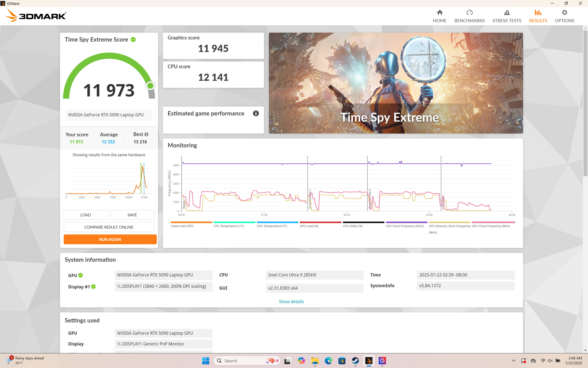Toggle the GPU Load (%) legend item

pyautogui.click(x=320, y=224)
